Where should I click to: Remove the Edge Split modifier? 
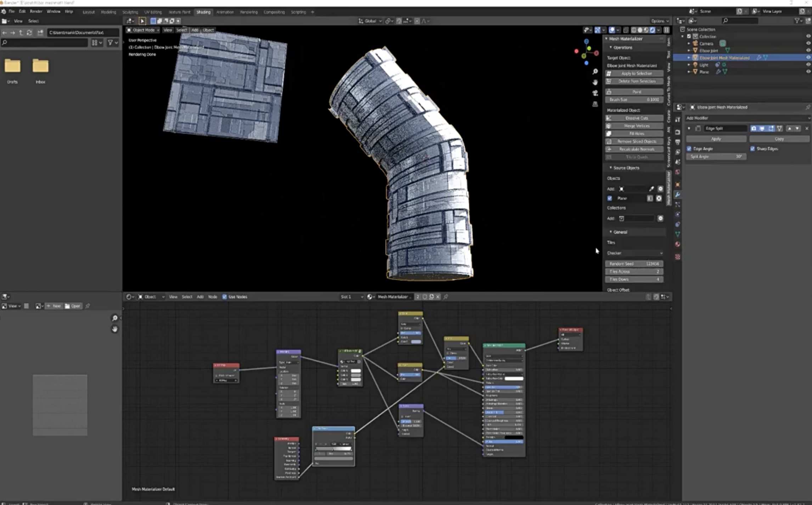807,128
